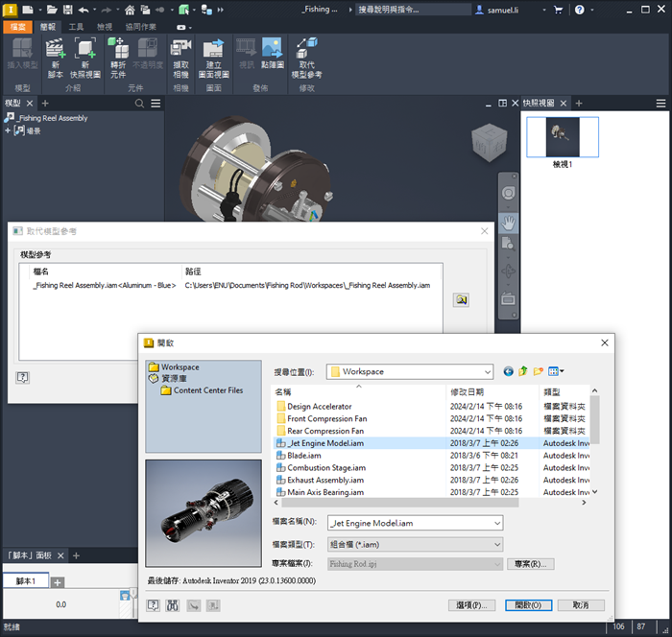The image size is (672, 637).
Task: Open the File (檔案) menu tab
Action: pyautogui.click(x=17, y=27)
